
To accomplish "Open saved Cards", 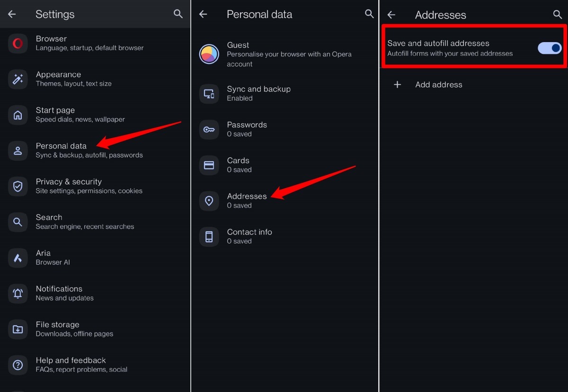I will (285, 165).
